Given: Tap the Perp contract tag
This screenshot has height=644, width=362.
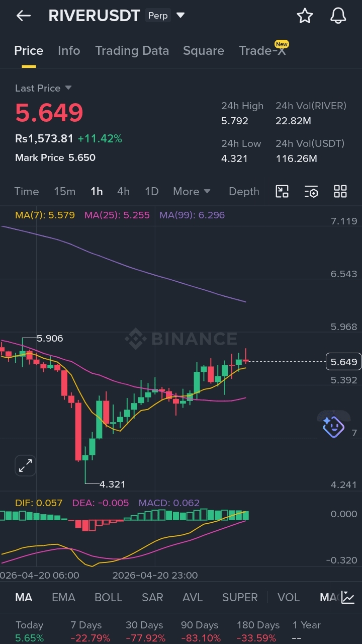Looking at the screenshot, I should pos(158,16).
